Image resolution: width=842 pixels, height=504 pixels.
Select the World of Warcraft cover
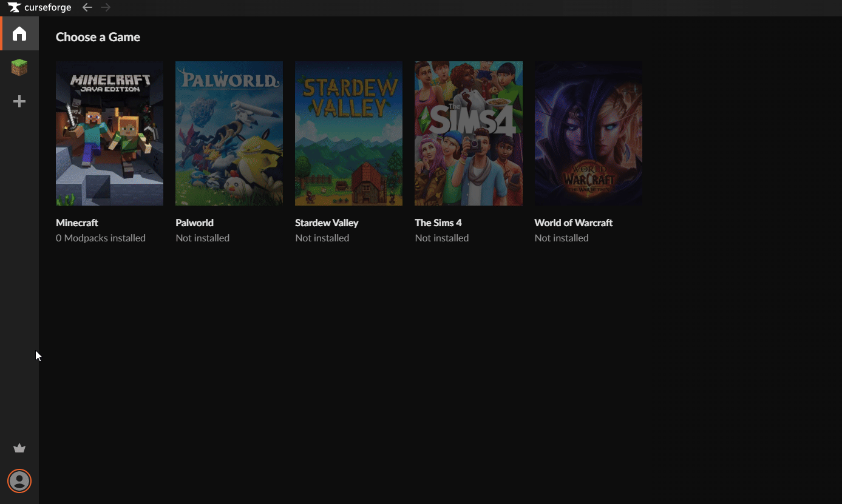[588, 133]
